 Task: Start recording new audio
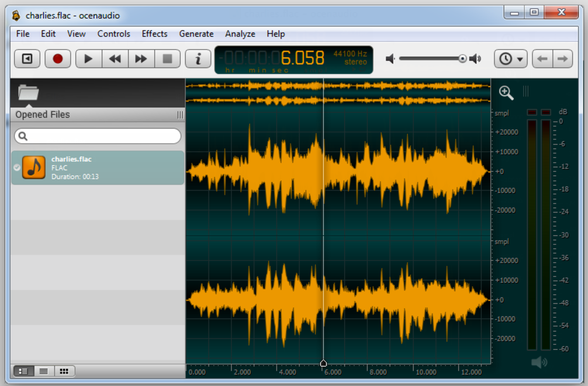click(x=57, y=58)
